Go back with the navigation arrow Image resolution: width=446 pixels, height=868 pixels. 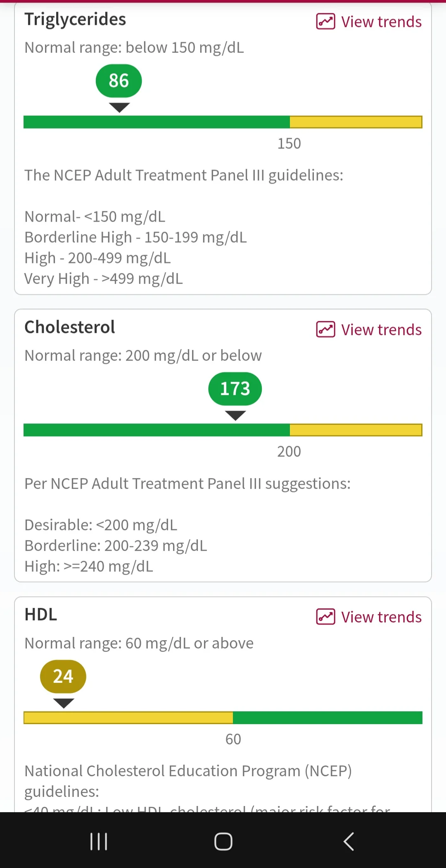pyautogui.click(x=349, y=841)
